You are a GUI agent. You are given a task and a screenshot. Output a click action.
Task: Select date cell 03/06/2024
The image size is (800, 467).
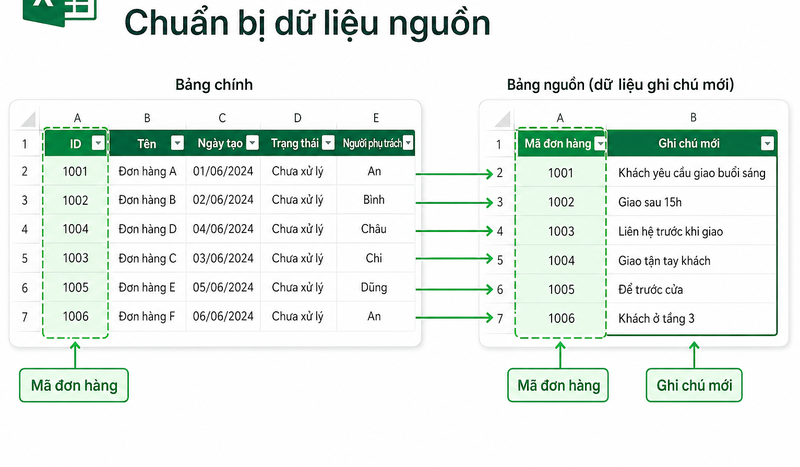coord(223,258)
